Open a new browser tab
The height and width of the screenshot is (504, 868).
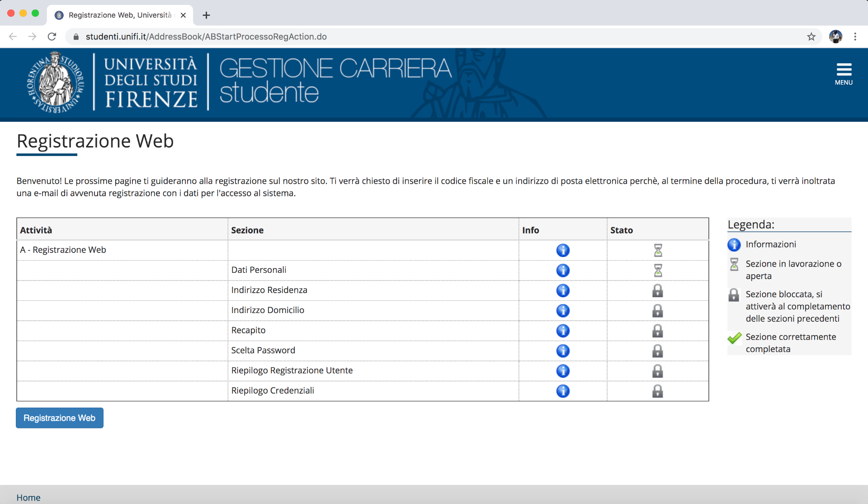coord(206,15)
